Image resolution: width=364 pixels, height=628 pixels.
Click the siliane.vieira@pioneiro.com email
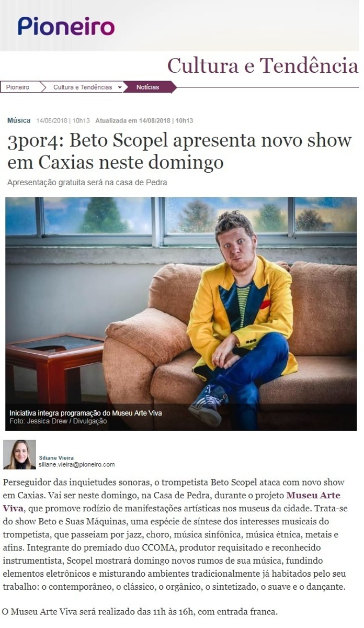point(76,464)
